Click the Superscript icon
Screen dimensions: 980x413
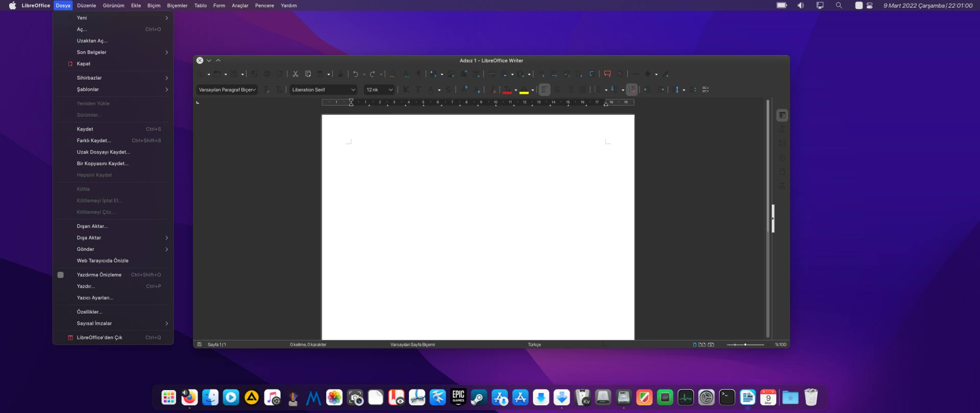click(464, 90)
